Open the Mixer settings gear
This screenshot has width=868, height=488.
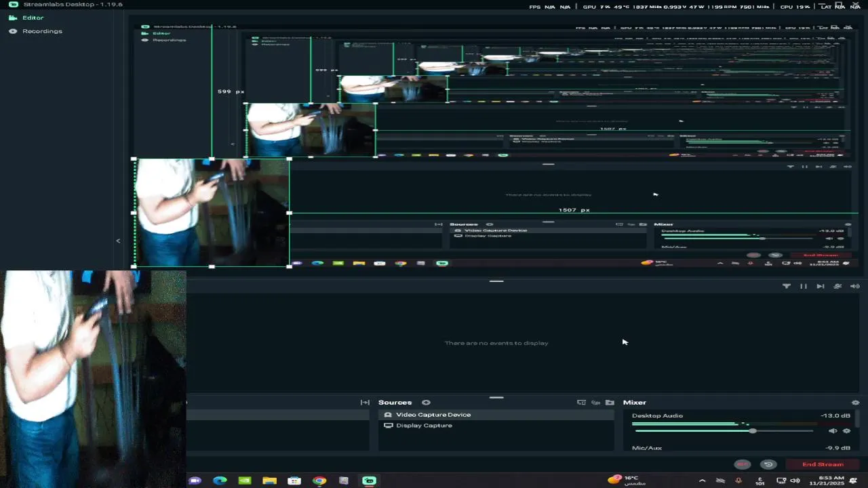click(855, 403)
